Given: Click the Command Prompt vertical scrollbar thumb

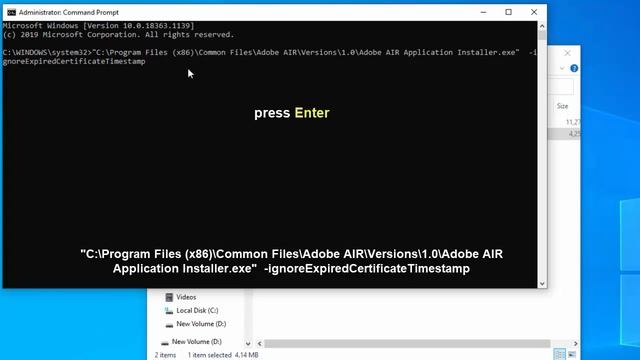Looking at the screenshot, I should pyautogui.click(x=542, y=36).
